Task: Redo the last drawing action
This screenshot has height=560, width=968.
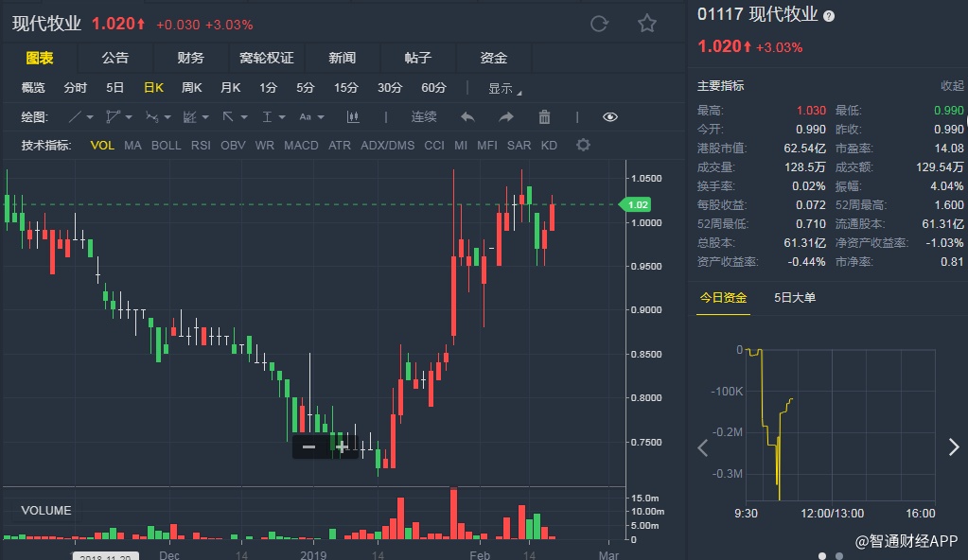Action: (x=506, y=116)
